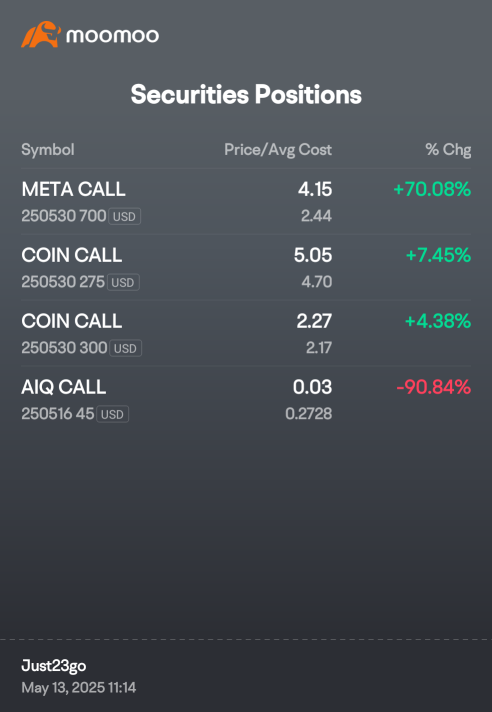The width and height of the screenshot is (492, 712).
Task: Open the COIN CALL 250530 275 position
Action: pyautogui.click(x=246, y=267)
